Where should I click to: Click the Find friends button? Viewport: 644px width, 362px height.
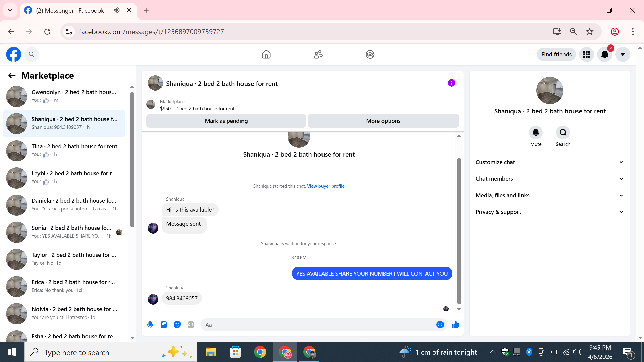(556, 54)
